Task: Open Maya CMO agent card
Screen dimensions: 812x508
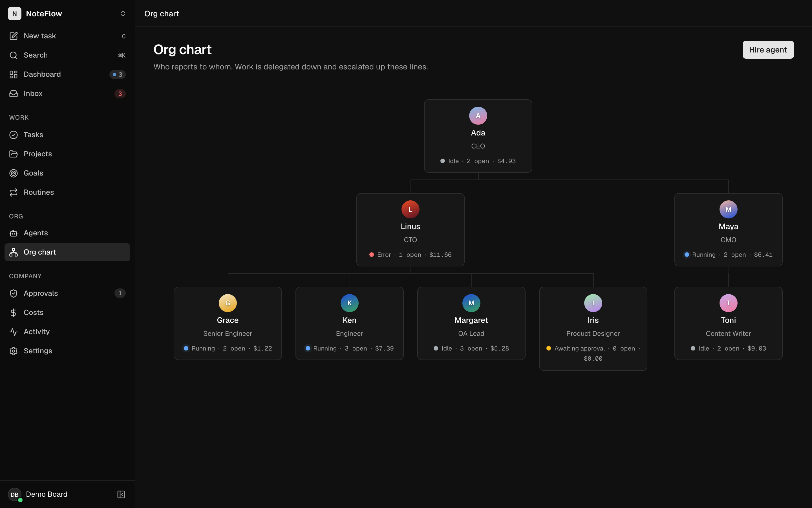Action: tap(728, 229)
